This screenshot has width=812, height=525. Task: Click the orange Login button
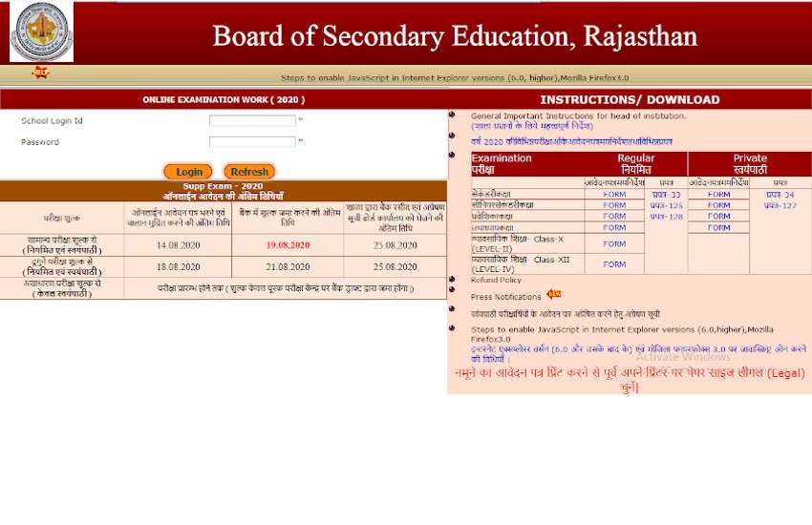[188, 172]
